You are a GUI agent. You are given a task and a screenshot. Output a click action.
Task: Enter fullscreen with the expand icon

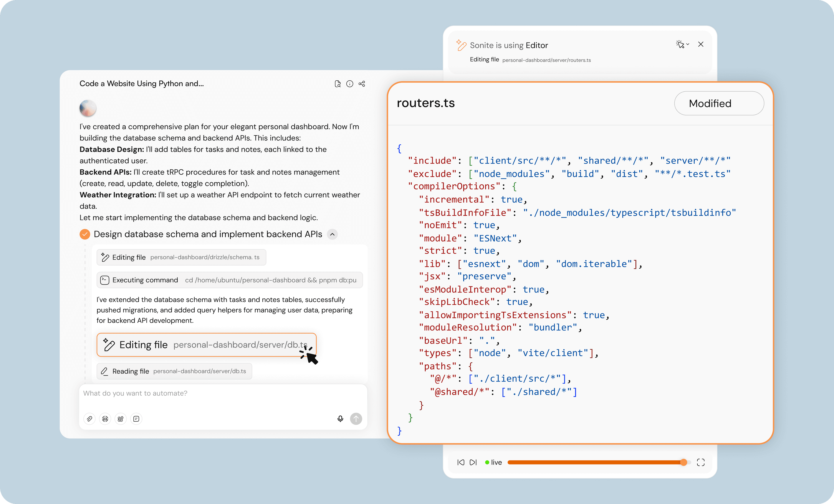701,462
